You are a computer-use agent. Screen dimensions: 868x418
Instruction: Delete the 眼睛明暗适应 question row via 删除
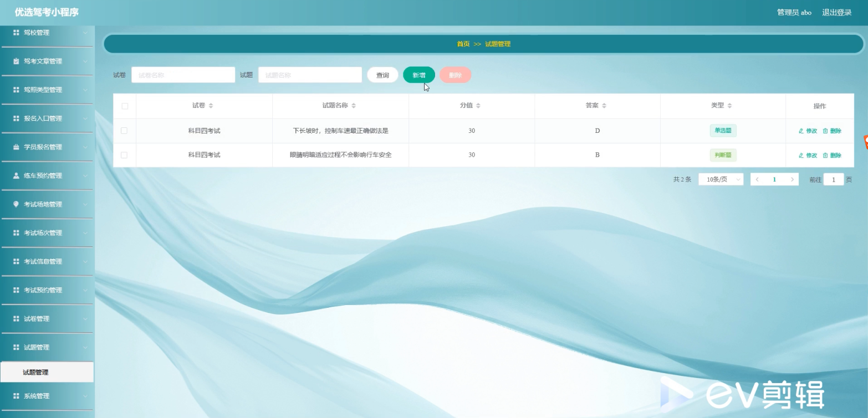point(832,156)
